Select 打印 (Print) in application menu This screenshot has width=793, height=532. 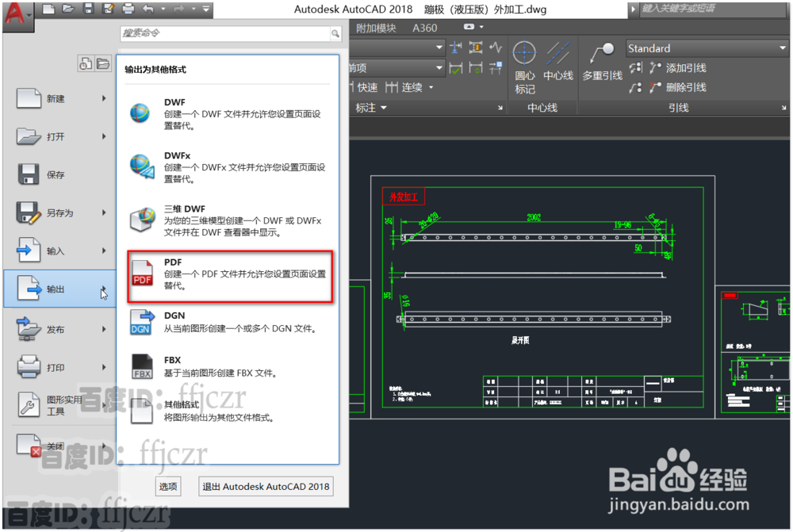coord(61,367)
